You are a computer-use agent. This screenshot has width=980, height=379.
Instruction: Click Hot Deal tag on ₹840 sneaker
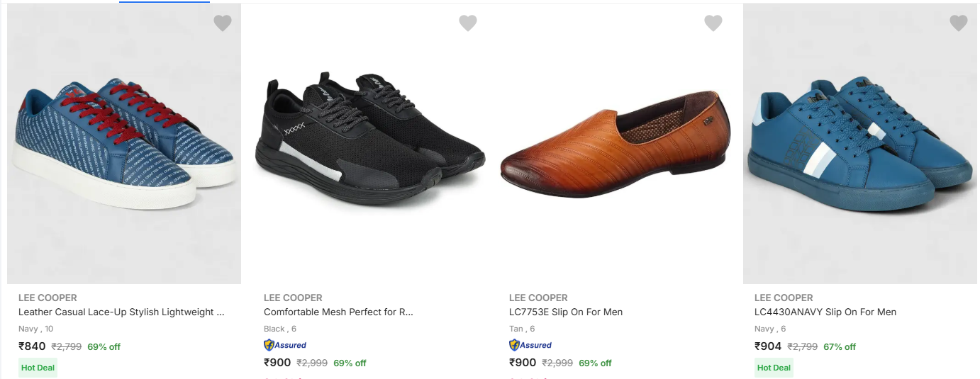pos(38,368)
